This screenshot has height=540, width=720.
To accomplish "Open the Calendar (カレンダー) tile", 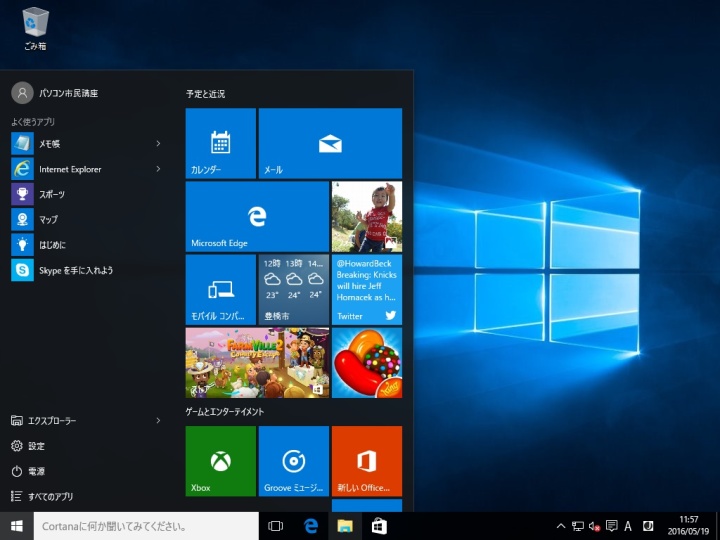I will (220, 144).
